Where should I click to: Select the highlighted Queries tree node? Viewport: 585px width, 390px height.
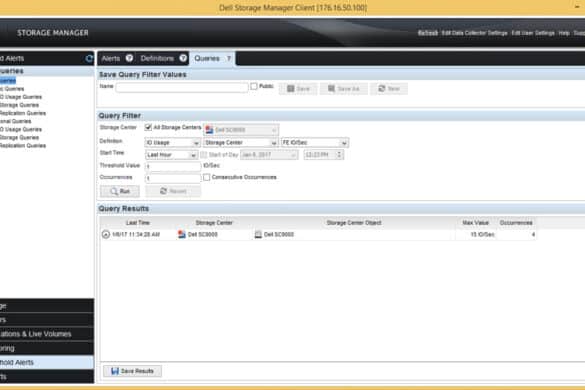coord(7,81)
